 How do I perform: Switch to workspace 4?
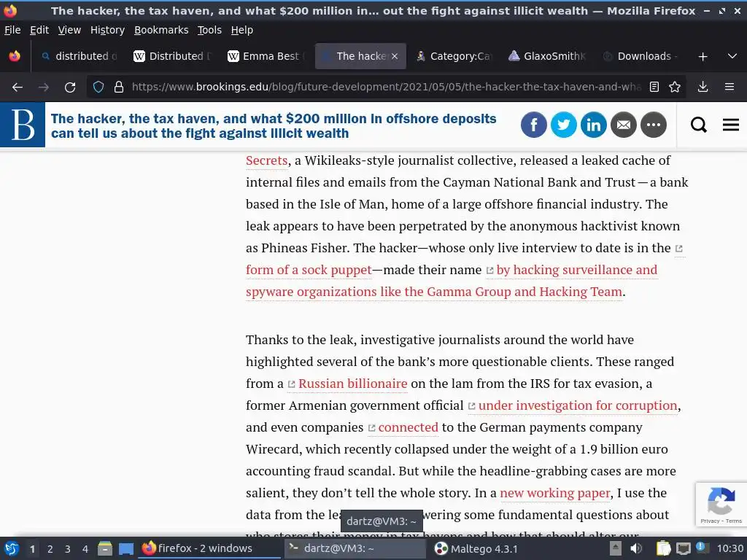pyautogui.click(x=85, y=549)
